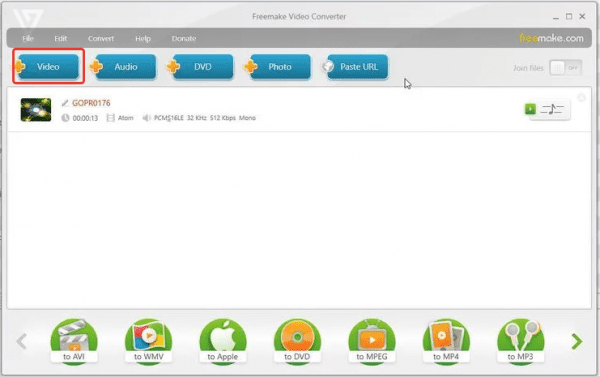The image size is (600, 377).
Task: Add audio files with the Audio button
Action: coord(123,67)
